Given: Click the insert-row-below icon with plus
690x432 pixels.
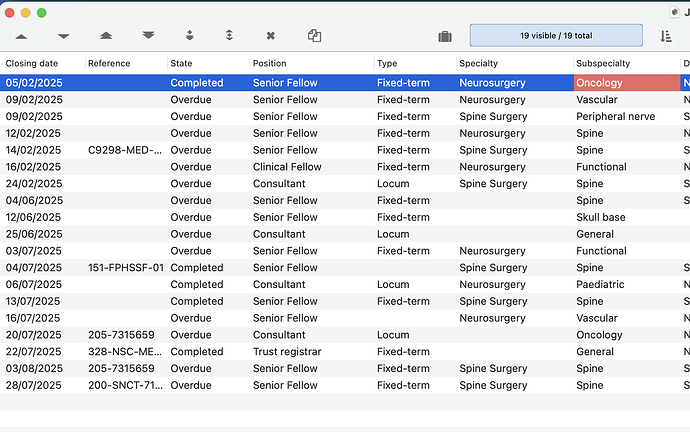Looking at the screenshot, I should tap(190, 35).
